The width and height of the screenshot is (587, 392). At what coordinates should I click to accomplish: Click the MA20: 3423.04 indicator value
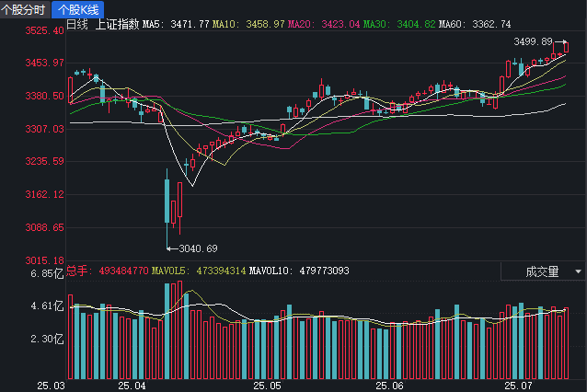tap(324, 24)
